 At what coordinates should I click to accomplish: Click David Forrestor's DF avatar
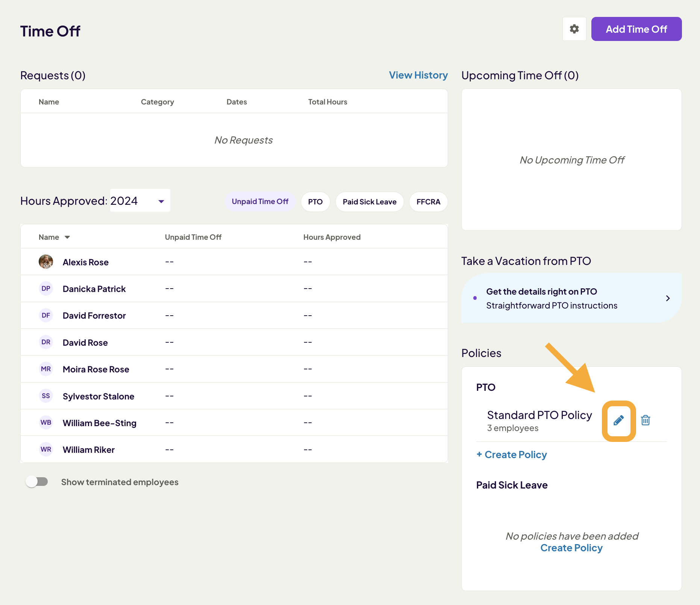coord(46,315)
